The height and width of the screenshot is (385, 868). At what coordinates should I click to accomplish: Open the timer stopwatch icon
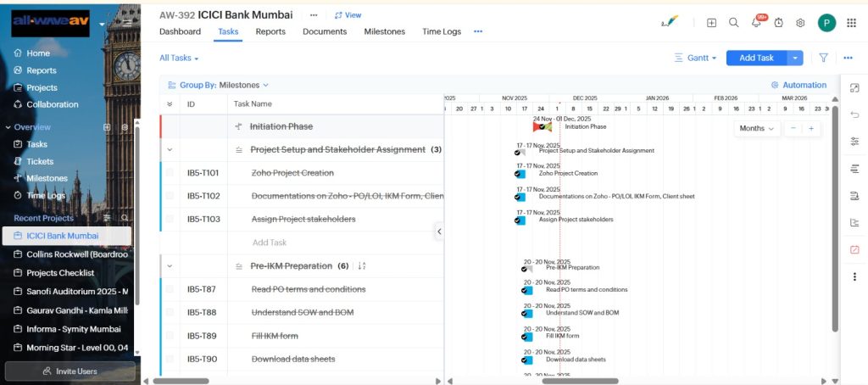point(778,23)
